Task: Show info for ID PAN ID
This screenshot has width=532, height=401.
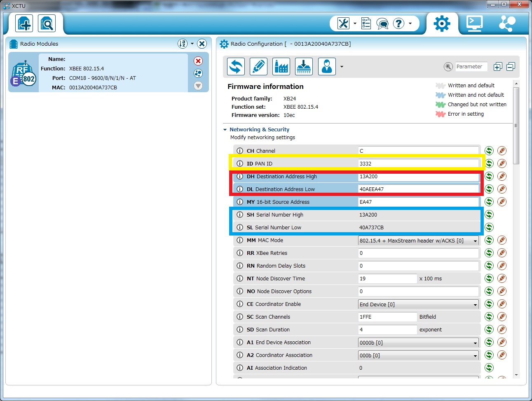Action: pyautogui.click(x=240, y=163)
